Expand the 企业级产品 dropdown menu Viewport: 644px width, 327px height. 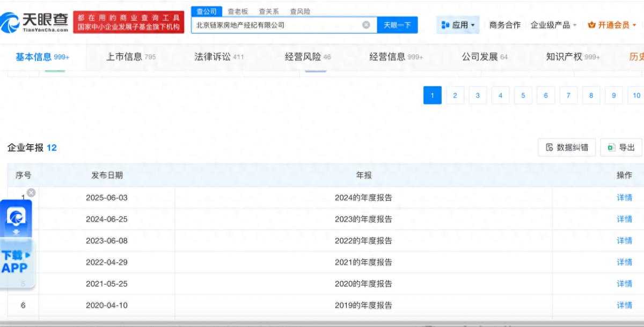click(x=553, y=25)
